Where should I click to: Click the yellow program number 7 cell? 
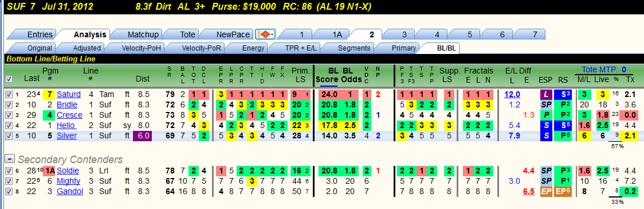coord(49,95)
